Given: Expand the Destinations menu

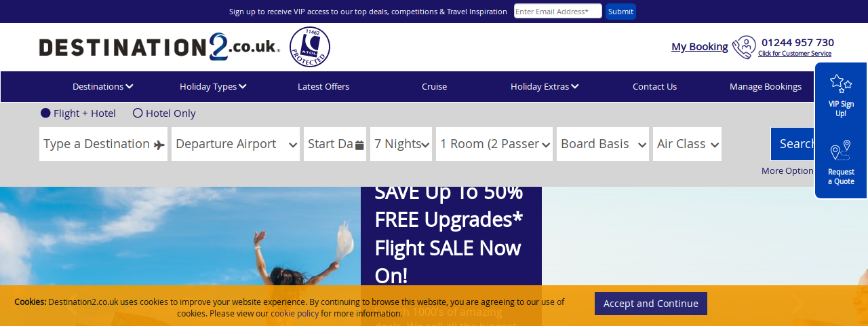Looking at the screenshot, I should tap(103, 86).
